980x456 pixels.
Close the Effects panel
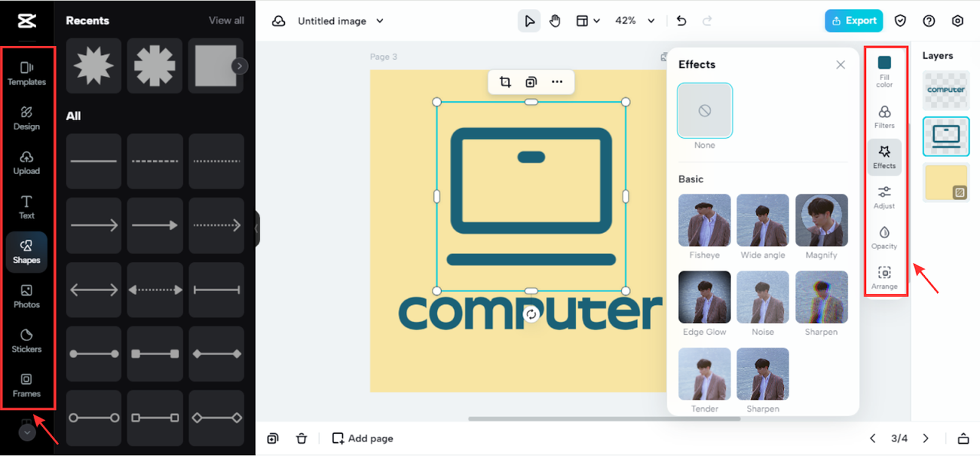(x=841, y=65)
